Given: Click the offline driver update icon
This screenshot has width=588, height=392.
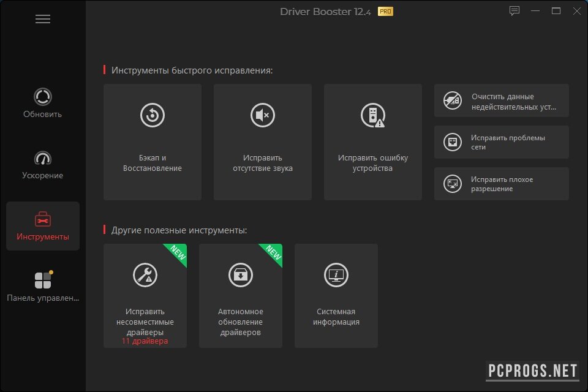Looking at the screenshot, I should tap(241, 275).
